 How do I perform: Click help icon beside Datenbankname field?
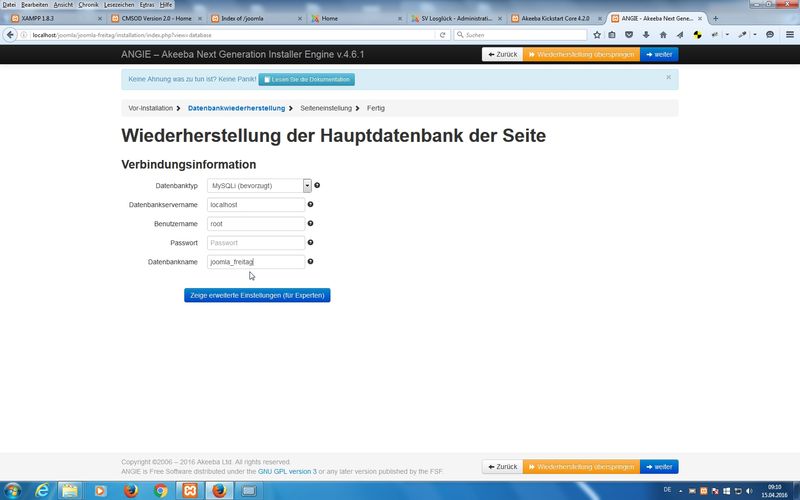pyautogui.click(x=310, y=261)
